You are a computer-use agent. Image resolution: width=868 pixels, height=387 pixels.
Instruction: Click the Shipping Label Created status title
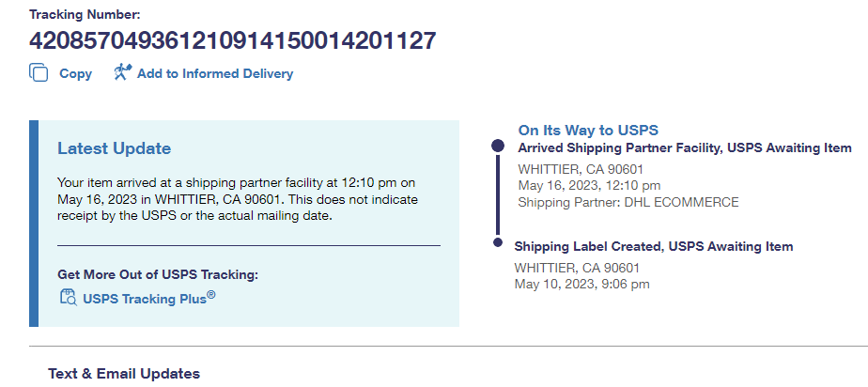(654, 246)
